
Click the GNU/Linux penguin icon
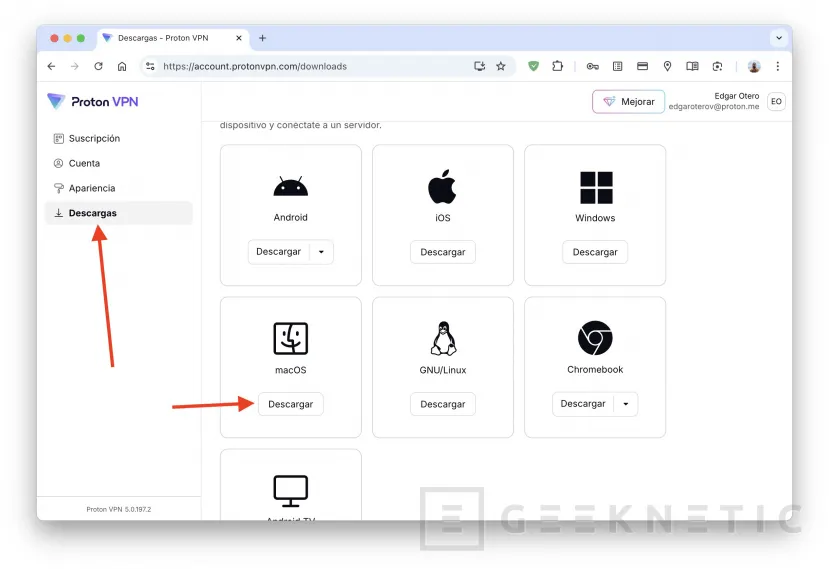click(x=443, y=338)
